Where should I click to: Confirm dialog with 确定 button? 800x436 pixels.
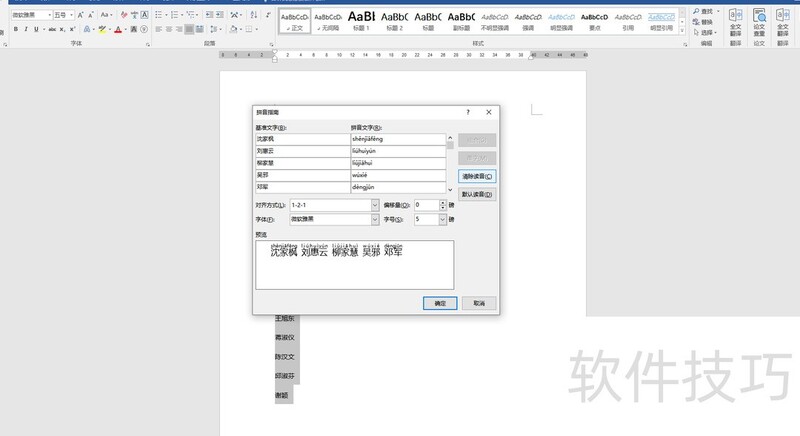coord(440,302)
